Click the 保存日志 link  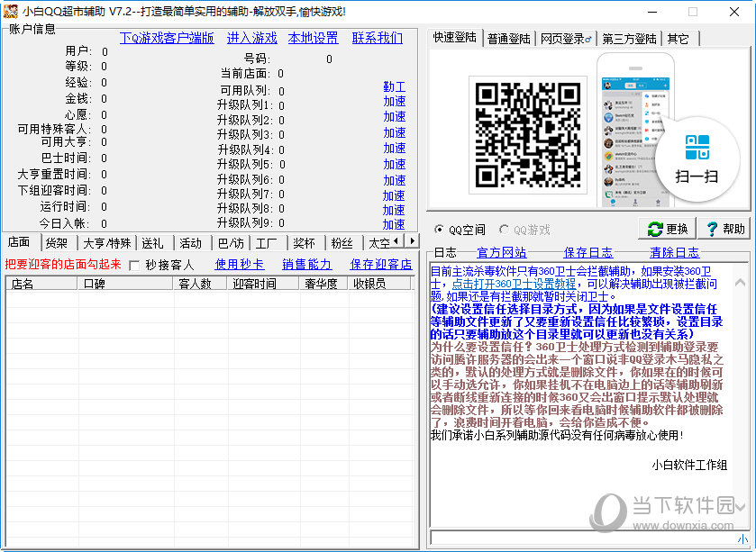(x=588, y=252)
